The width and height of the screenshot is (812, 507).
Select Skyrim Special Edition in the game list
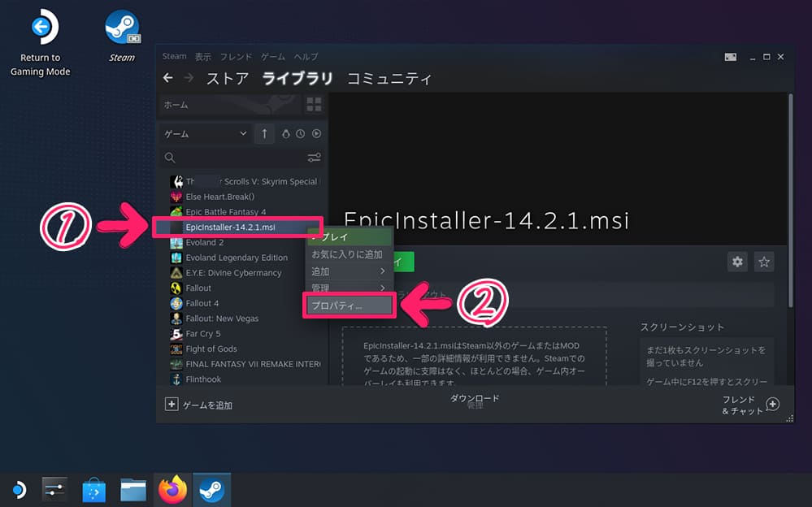click(245, 182)
